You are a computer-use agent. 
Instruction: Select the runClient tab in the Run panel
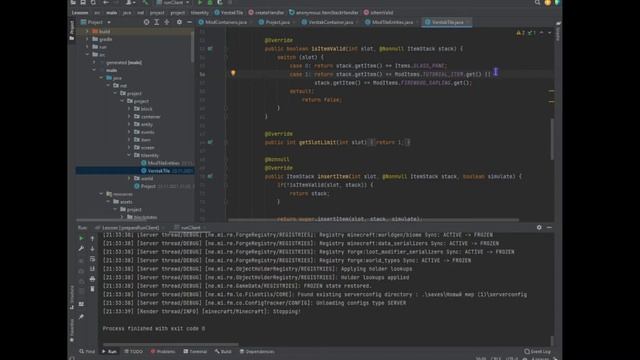190,227
